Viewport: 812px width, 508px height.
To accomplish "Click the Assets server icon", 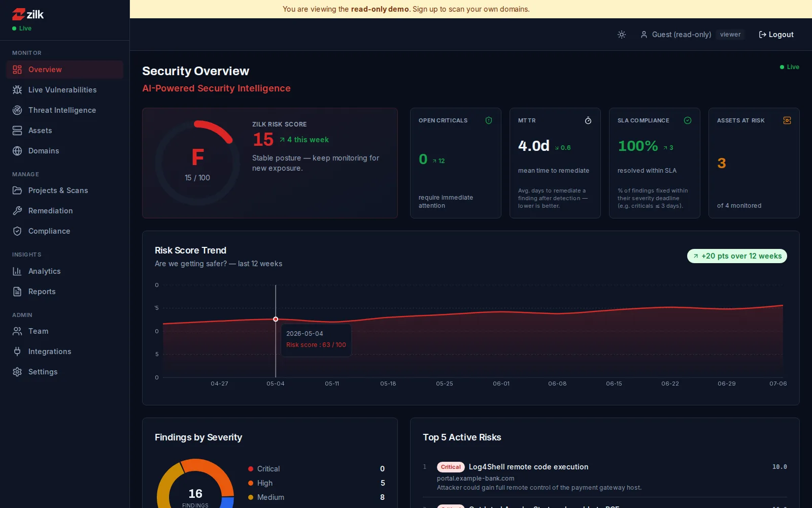I will pos(17,131).
